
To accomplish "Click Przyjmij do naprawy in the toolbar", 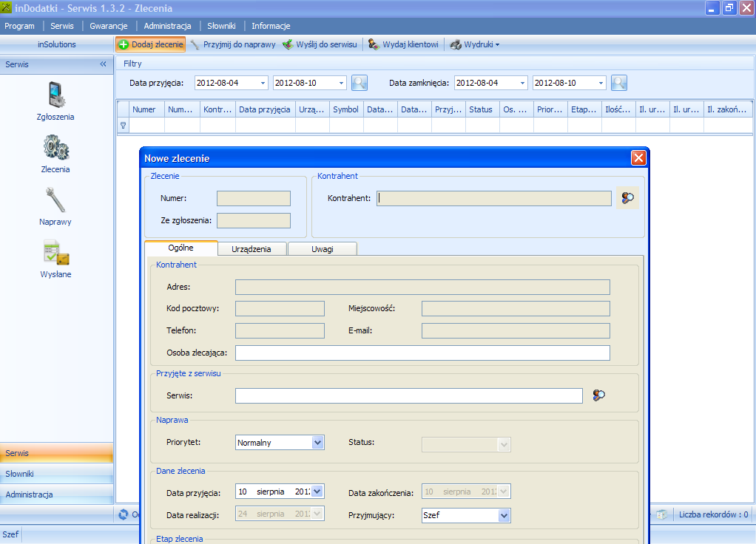I will click(233, 44).
